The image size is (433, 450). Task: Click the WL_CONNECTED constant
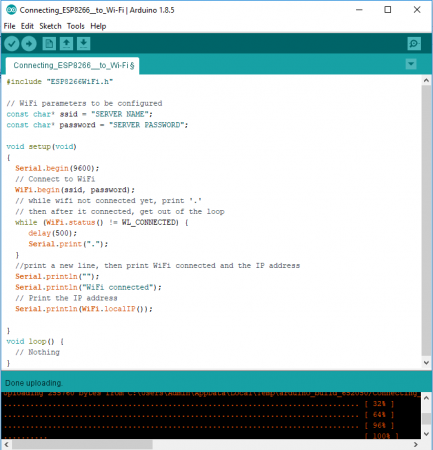click(150, 222)
